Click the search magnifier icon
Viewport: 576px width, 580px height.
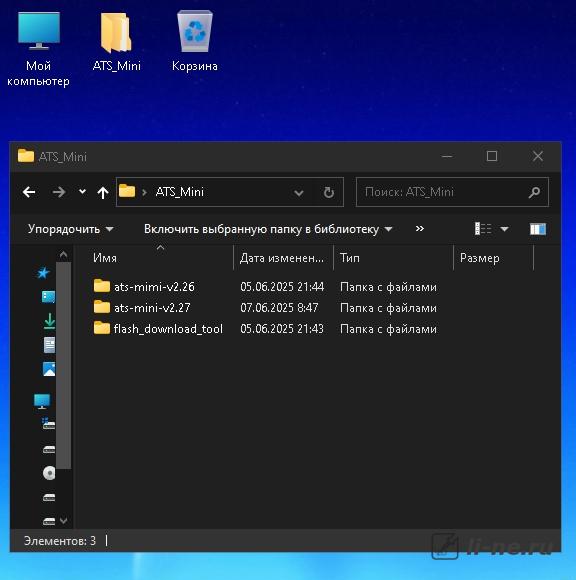point(534,192)
